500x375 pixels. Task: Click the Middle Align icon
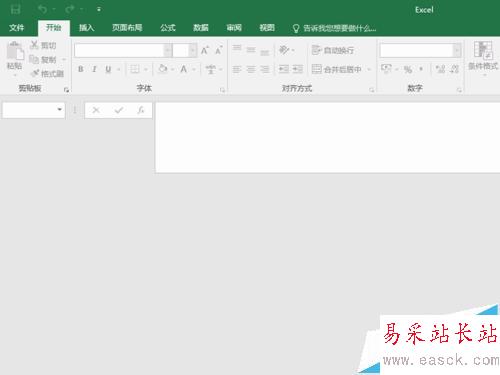[x=251, y=50]
